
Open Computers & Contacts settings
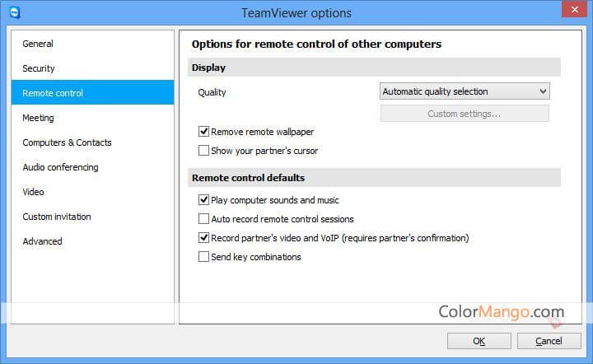click(x=67, y=142)
